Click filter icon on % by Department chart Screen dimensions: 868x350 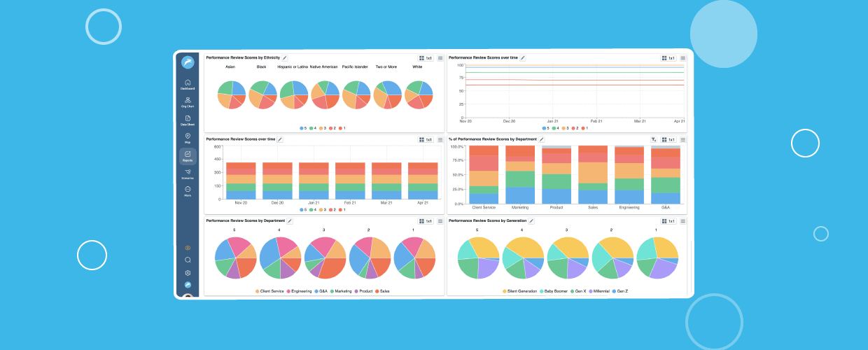click(x=654, y=139)
